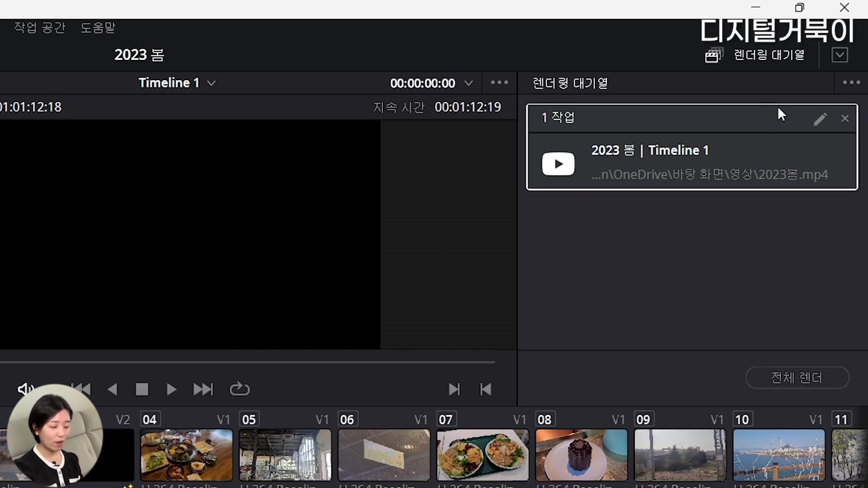Click the 지속 시간 duration value 00:01:12:19
The image size is (868, 488).
tap(468, 107)
